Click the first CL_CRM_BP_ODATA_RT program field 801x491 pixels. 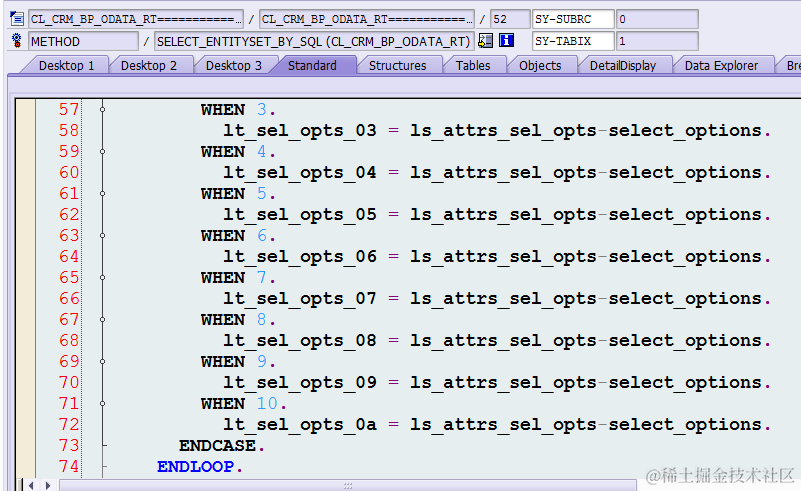point(136,19)
